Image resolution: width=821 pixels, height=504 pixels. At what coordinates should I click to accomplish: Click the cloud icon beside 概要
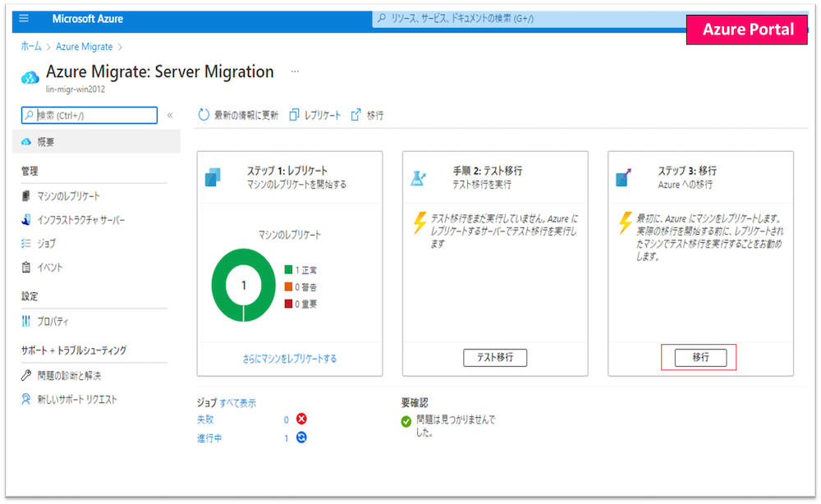[25, 142]
